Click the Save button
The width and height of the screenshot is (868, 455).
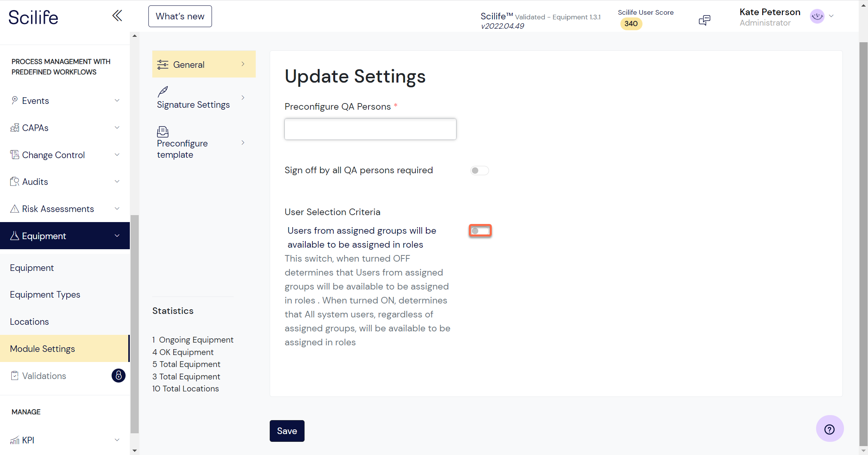click(x=287, y=431)
